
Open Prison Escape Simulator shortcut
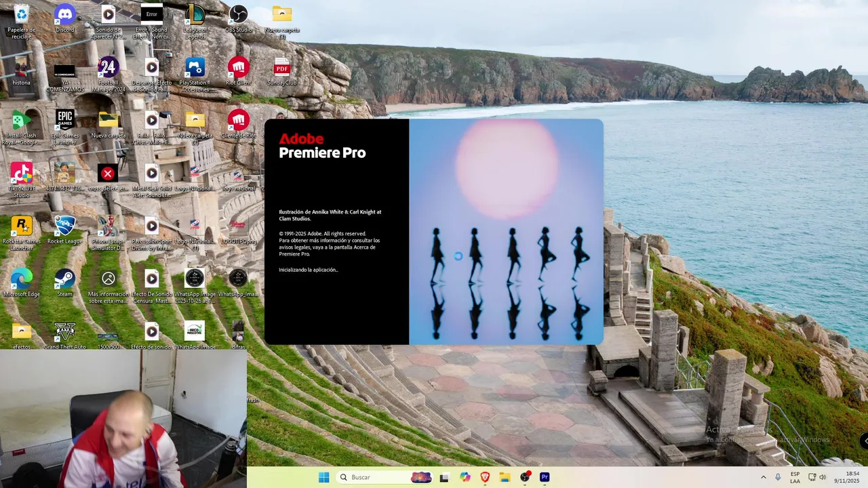coord(108,233)
